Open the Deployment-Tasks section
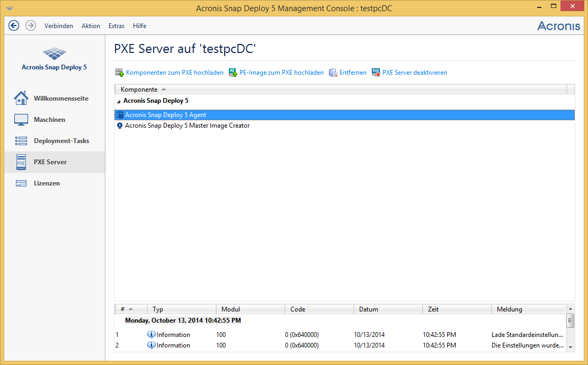Screen dimensions: 588x365 [x=55, y=141]
